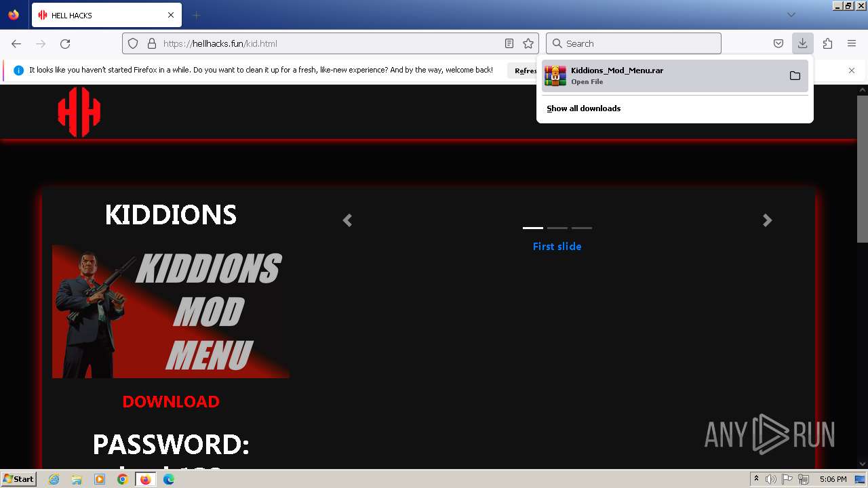Click Show all downloads
This screenshot has height=488, width=868.
(x=584, y=108)
